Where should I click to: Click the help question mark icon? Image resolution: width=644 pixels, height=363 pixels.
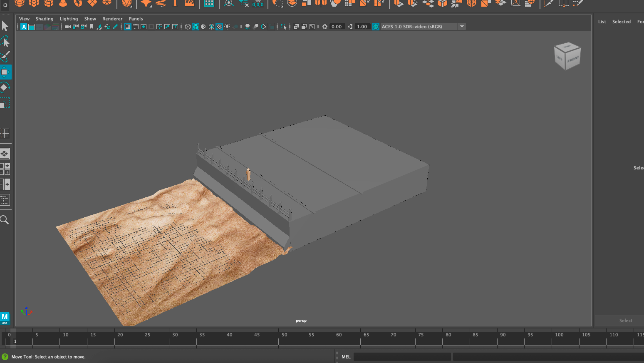(x=5, y=357)
